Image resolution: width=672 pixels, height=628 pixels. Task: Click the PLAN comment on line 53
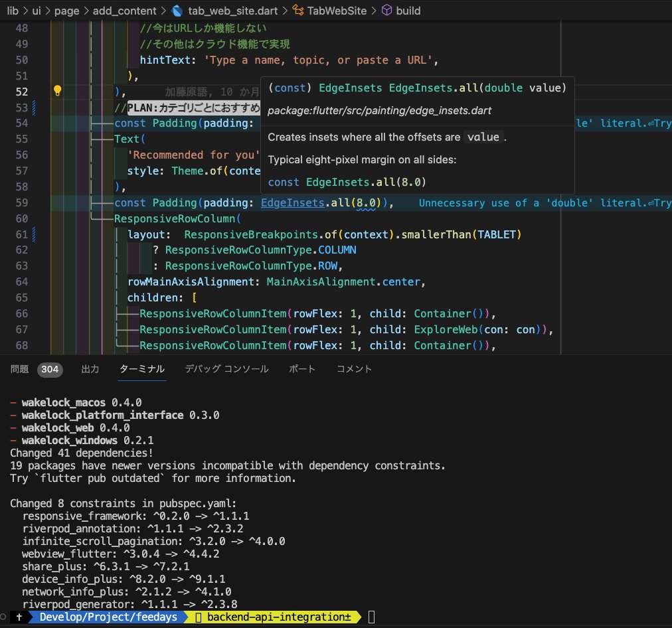pos(187,108)
